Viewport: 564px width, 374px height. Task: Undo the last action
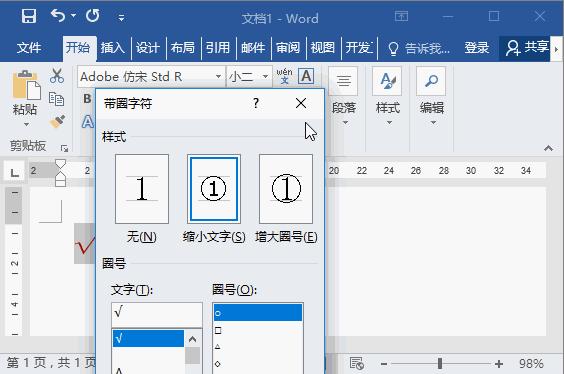click(x=58, y=16)
